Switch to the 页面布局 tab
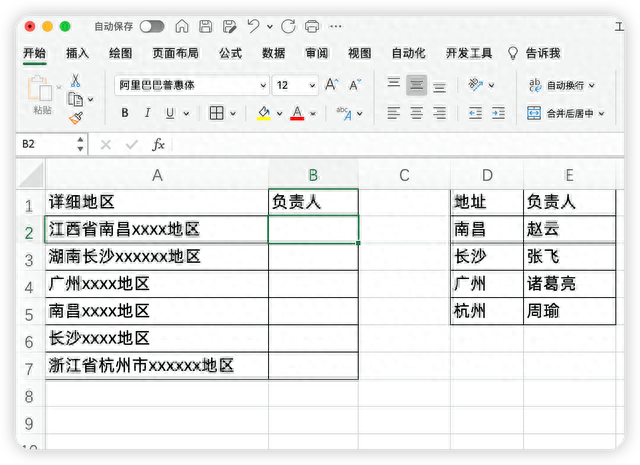640x465 pixels. coord(175,53)
